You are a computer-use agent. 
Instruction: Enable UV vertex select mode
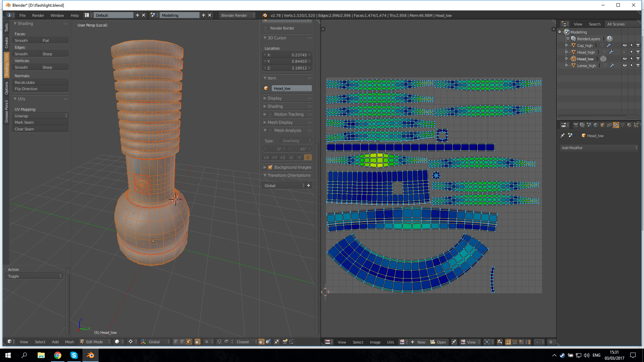508,342
